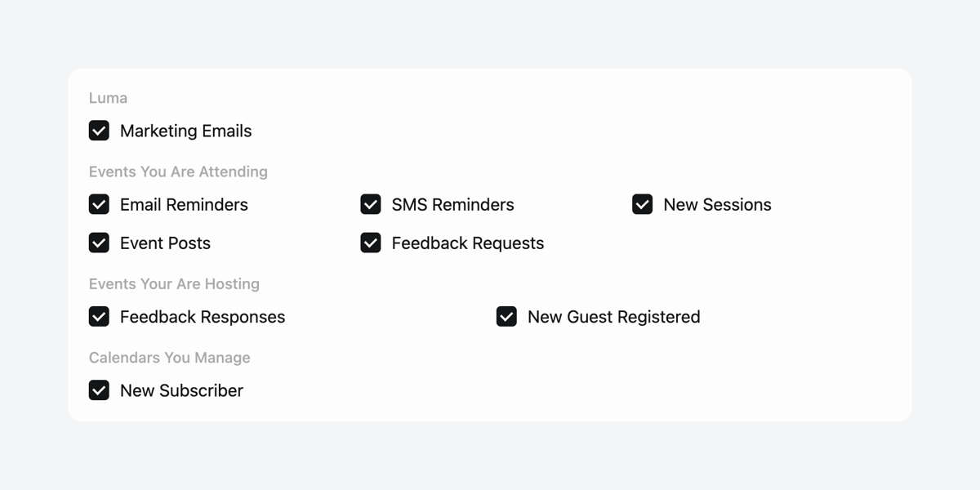Toggle the Marketing Emails checkbox
Viewport: 980px width, 490px height.
click(x=99, y=131)
